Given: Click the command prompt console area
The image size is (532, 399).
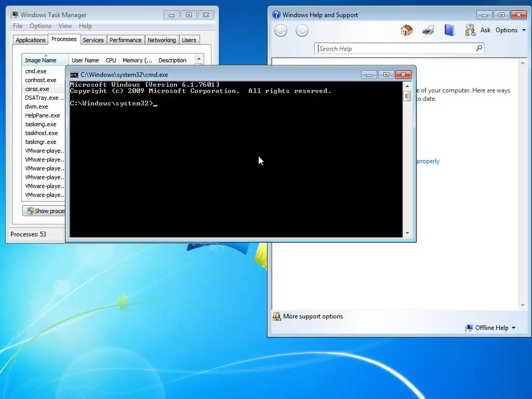Looking at the screenshot, I should tap(236, 159).
